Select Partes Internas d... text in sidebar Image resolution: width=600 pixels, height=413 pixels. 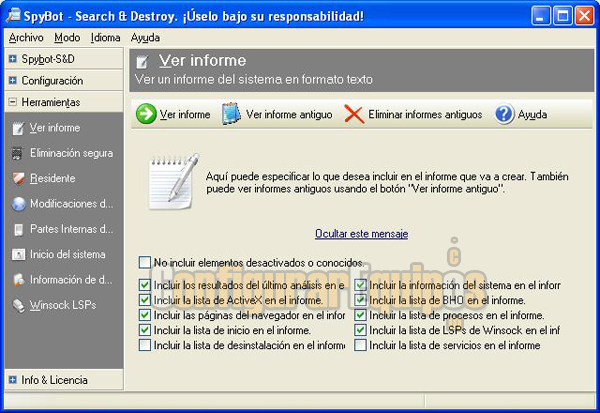(x=72, y=229)
